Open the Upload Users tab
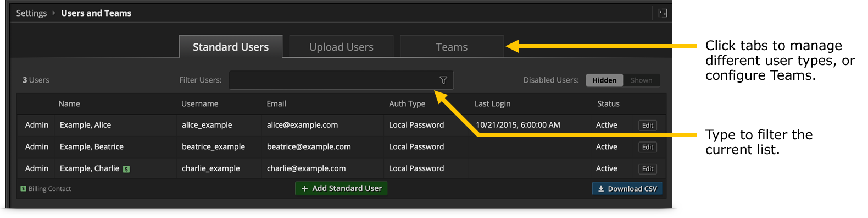The width and height of the screenshot is (868, 218). coord(341,47)
